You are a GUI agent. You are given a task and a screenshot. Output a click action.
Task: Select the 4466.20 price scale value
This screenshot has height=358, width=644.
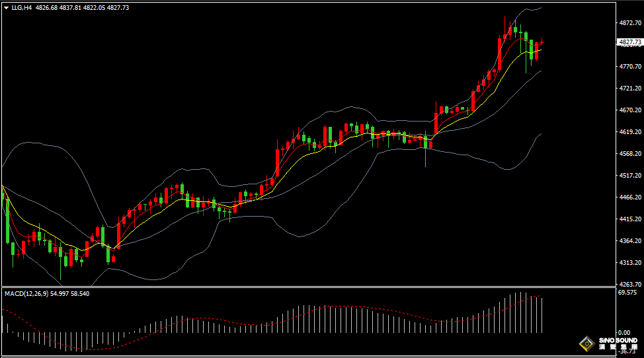[x=630, y=197]
